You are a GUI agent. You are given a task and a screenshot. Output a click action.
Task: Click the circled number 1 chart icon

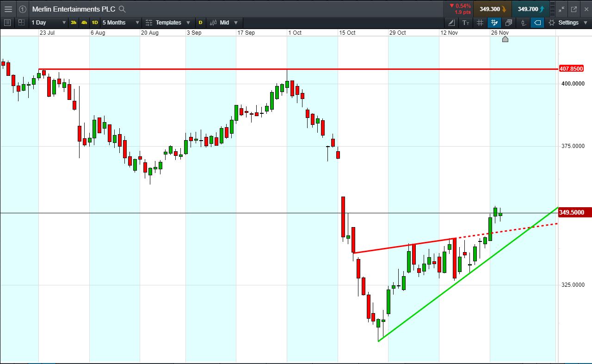[x=22, y=9]
